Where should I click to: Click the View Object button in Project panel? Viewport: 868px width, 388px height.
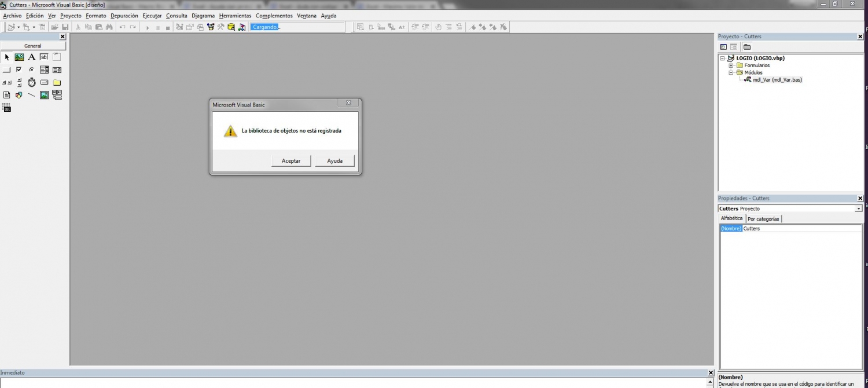(x=734, y=47)
